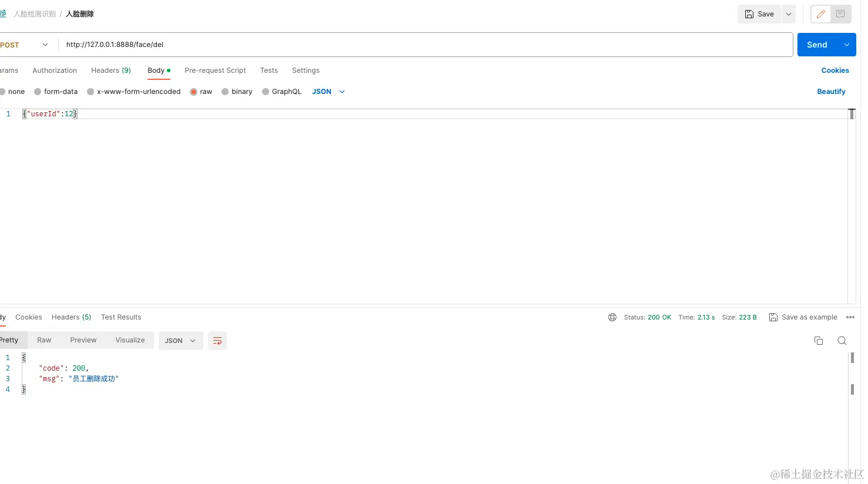Switch response view to Raw
Viewport: 868px width, 484px height.
tap(44, 340)
